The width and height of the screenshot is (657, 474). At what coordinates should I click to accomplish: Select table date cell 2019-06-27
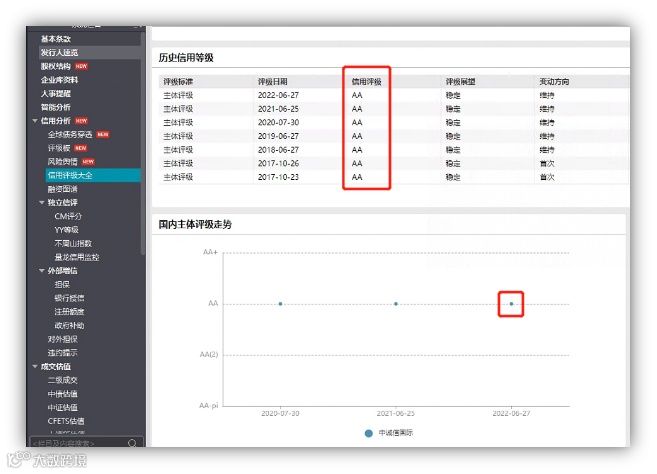click(278, 136)
